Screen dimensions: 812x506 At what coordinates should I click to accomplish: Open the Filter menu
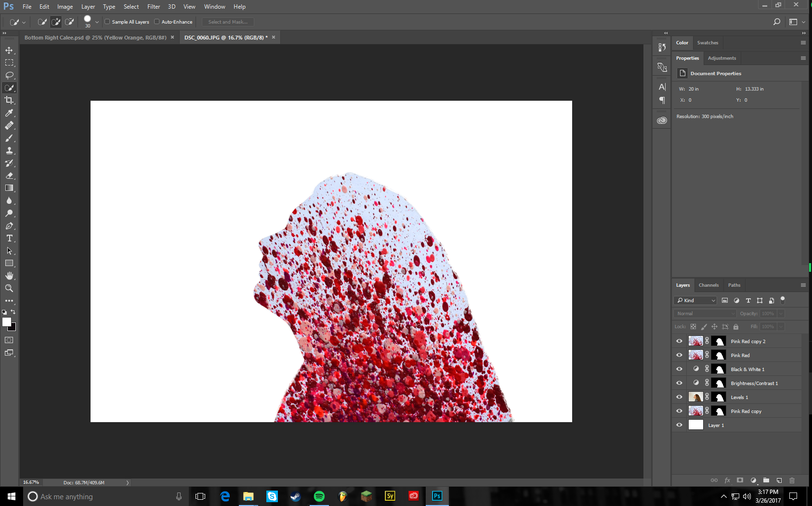point(154,7)
